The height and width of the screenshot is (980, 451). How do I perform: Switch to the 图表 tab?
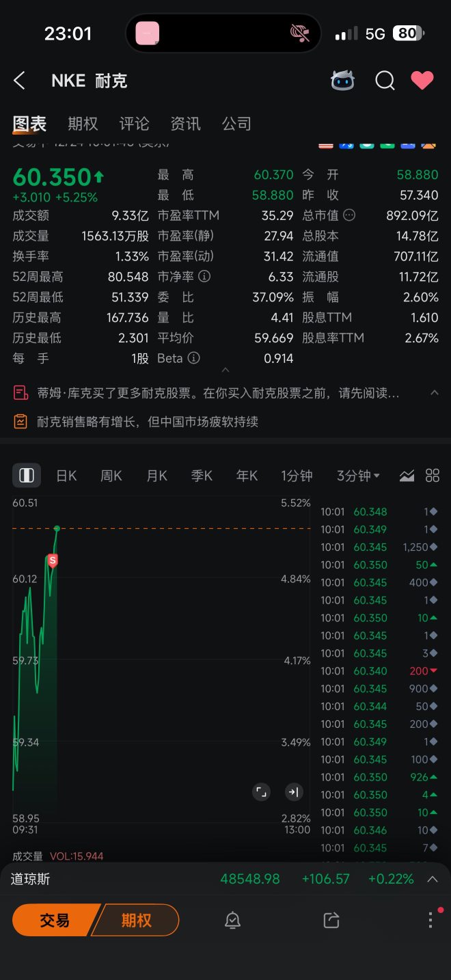click(29, 124)
